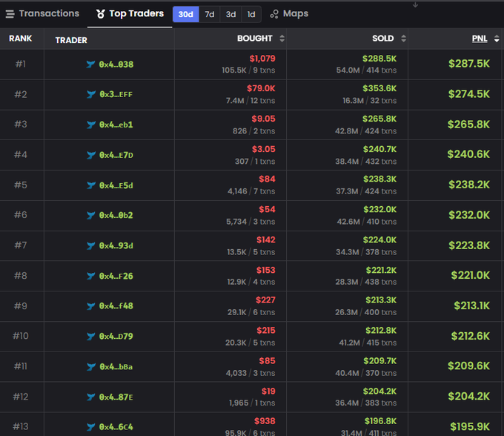Click the Top Traders medal icon
The height and width of the screenshot is (436, 504).
pyautogui.click(x=101, y=14)
